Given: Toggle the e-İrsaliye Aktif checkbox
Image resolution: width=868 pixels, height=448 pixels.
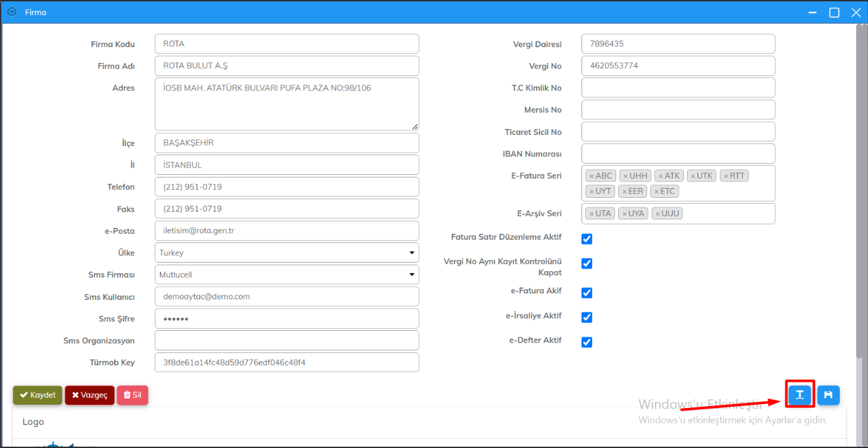Looking at the screenshot, I should (x=587, y=317).
